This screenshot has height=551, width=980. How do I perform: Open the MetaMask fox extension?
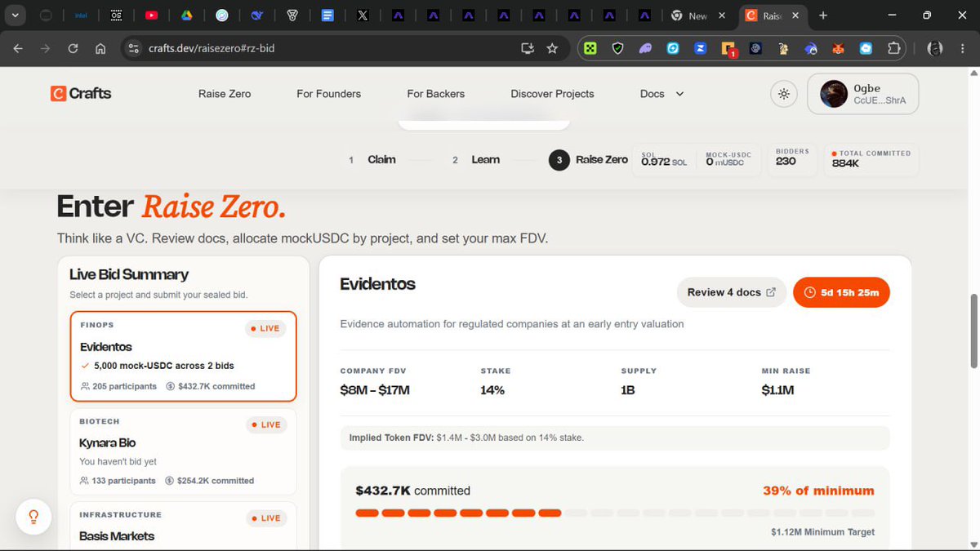pos(838,48)
